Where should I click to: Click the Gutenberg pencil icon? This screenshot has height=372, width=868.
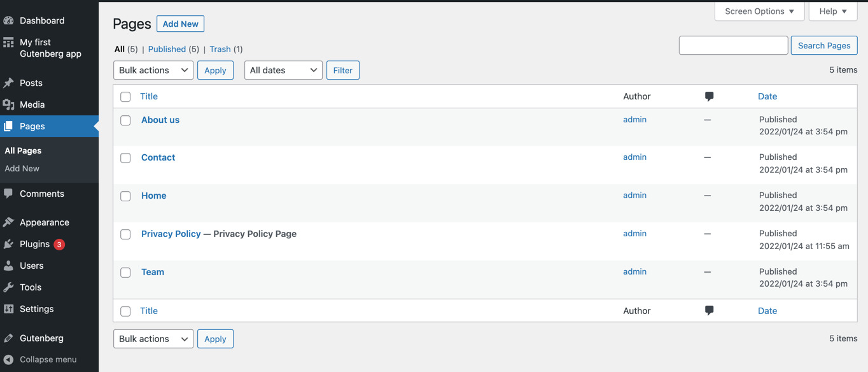(x=8, y=338)
